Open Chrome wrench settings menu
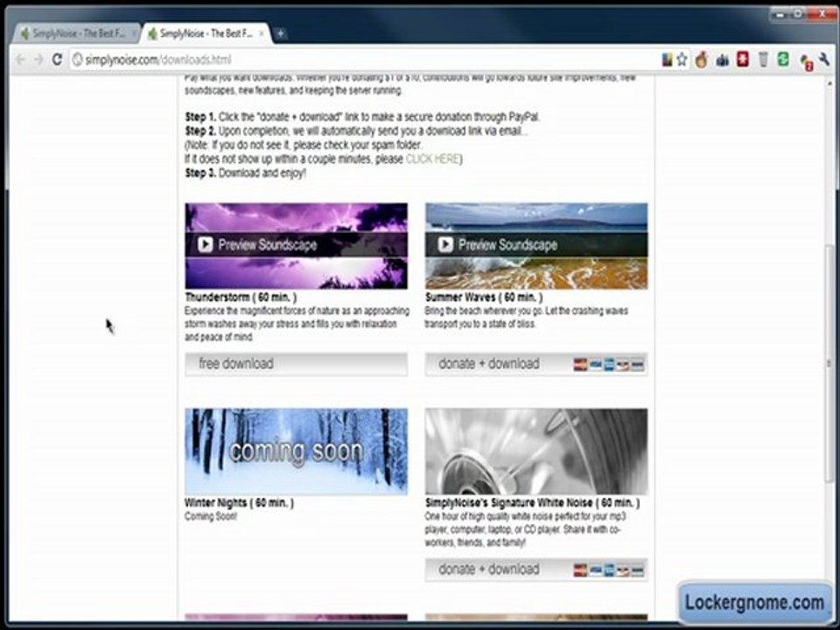 pos(824,59)
